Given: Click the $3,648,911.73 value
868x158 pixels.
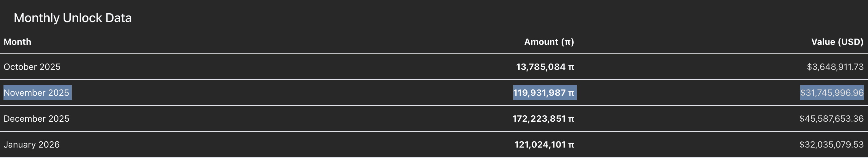Looking at the screenshot, I should (x=835, y=67).
